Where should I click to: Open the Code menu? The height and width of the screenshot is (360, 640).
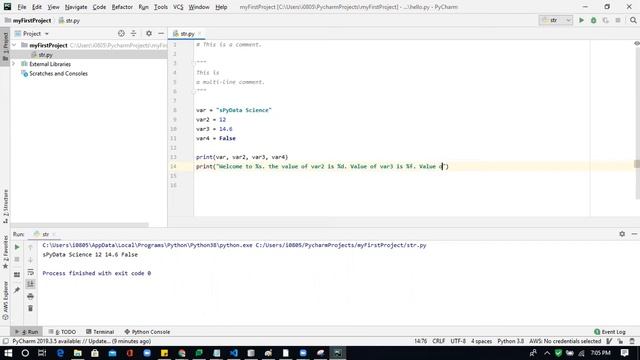(x=99, y=7)
